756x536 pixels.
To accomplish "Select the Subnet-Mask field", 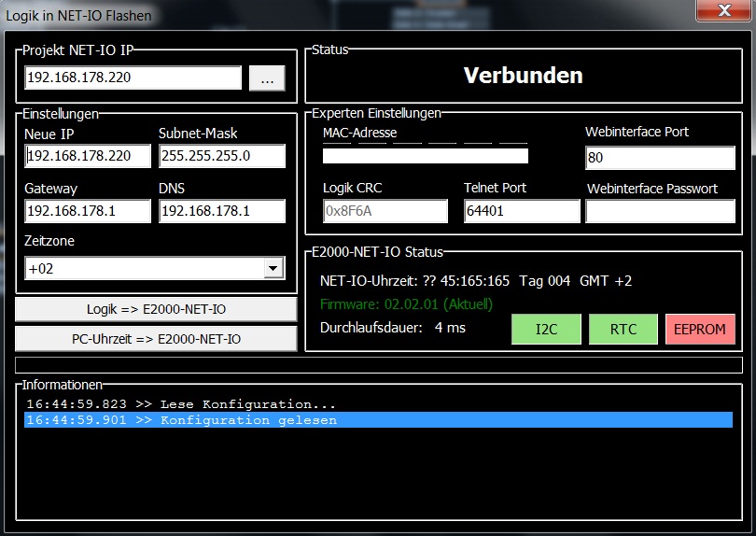I will pos(222,156).
